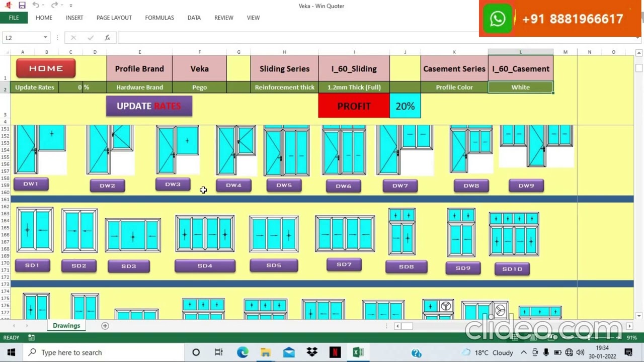
Task: Click the red HOME button
Action: coord(46,68)
